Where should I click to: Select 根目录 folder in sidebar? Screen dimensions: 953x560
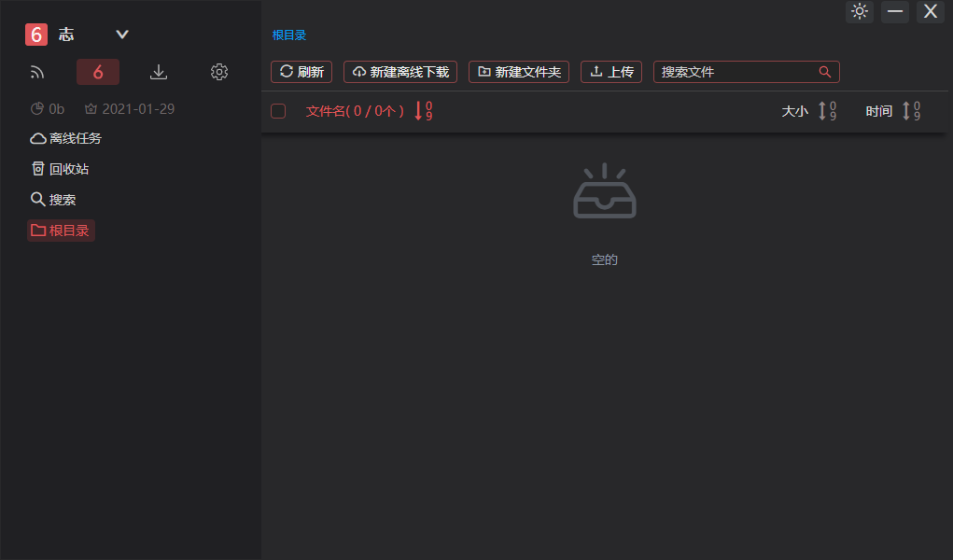(x=61, y=231)
